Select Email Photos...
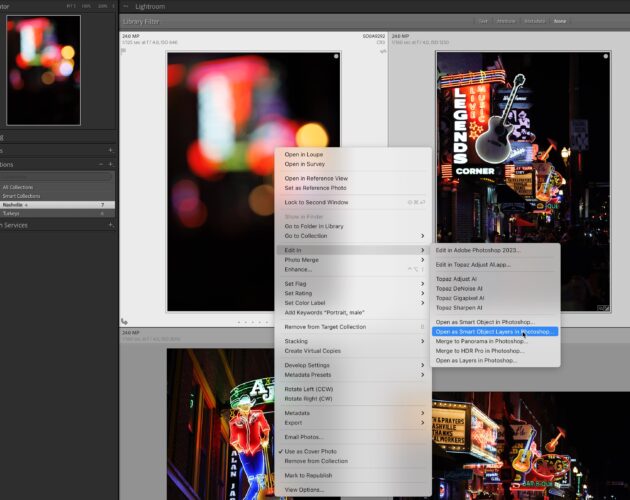630x500 pixels. click(304, 437)
